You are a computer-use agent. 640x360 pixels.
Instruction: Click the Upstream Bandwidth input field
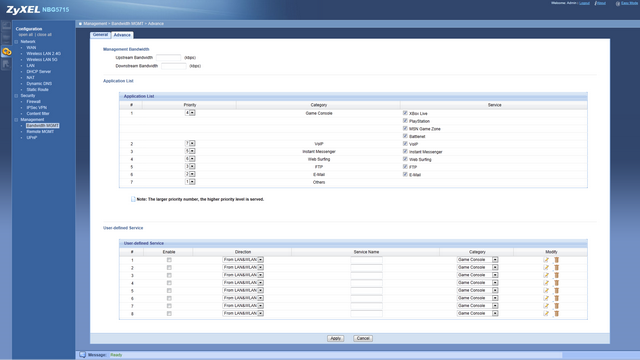[169, 58]
